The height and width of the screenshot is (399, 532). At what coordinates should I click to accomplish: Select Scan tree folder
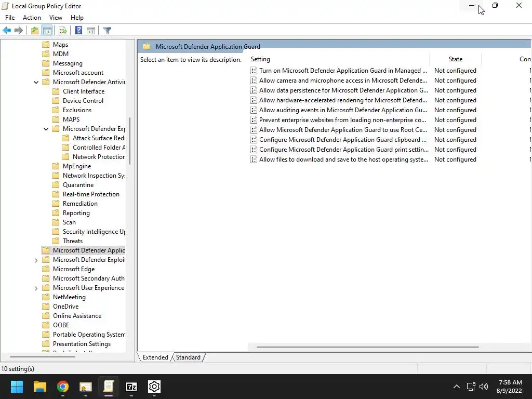pyautogui.click(x=69, y=222)
